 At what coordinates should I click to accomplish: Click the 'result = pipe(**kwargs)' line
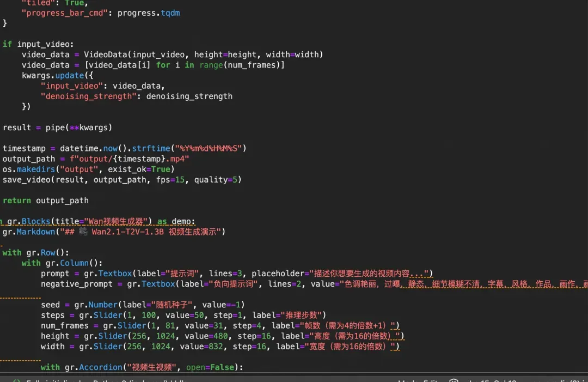57,128
